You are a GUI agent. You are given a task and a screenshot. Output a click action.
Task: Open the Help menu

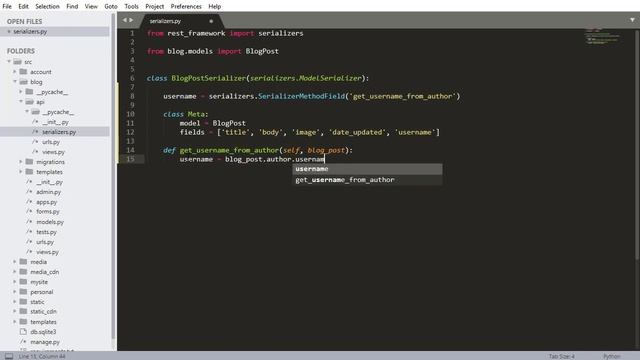[x=215, y=7]
